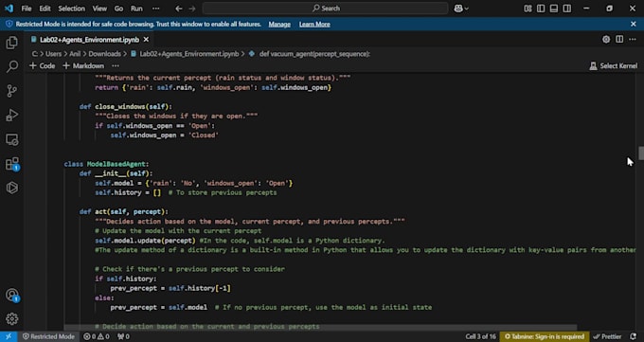Viewport: 644px width, 342px height.
Task: Open the Manage gear in the activity bar
Action: [12, 318]
